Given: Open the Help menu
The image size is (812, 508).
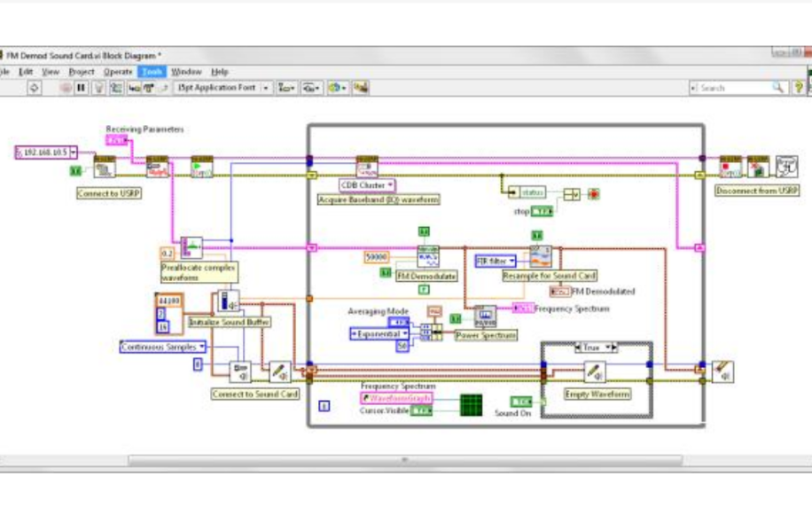Looking at the screenshot, I should (220, 72).
